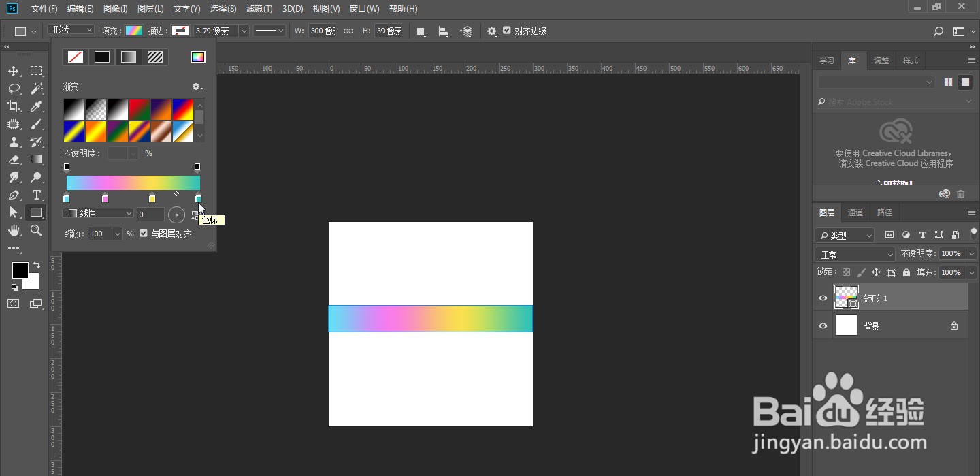
Task: Select the History Brush tool
Action: [x=36, y=142]
